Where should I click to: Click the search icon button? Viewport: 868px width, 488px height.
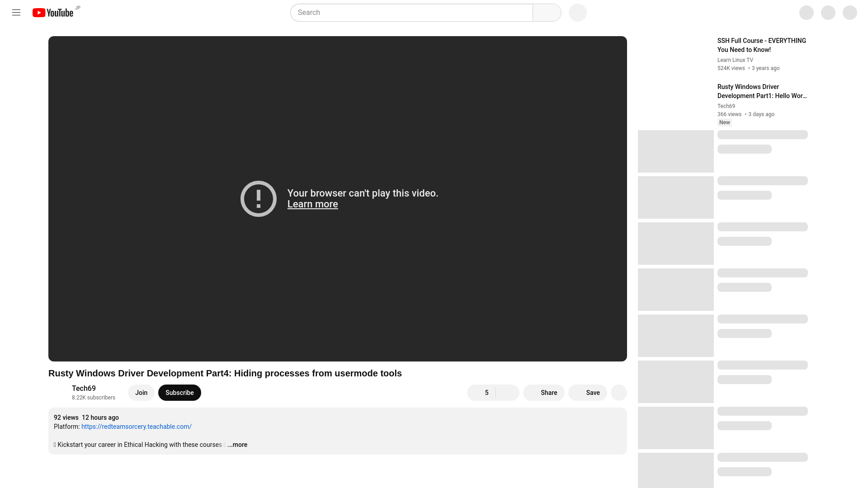coord(546,12)
